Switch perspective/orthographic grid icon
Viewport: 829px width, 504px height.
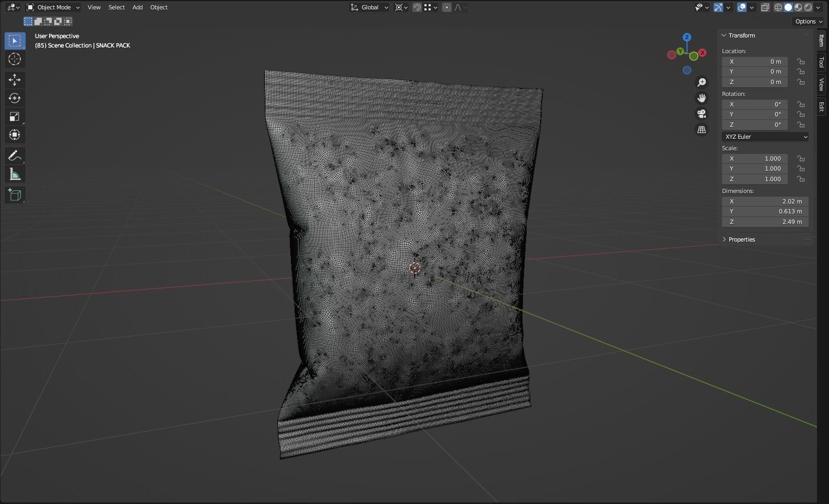point(702,129)
